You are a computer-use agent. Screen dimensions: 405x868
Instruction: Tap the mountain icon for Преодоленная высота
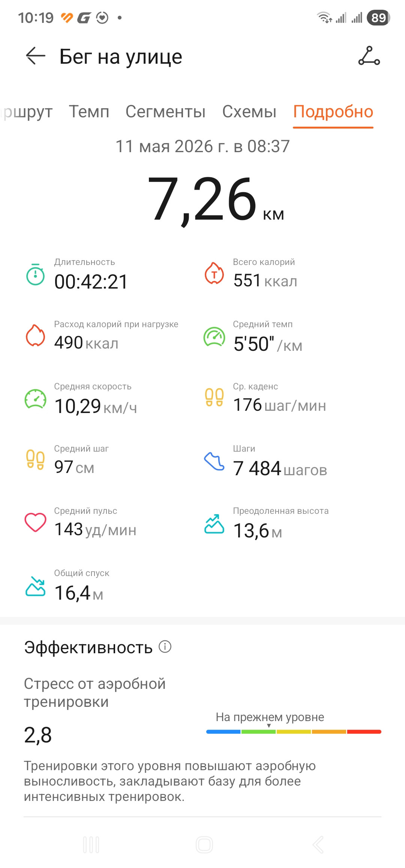click(214, 524)
